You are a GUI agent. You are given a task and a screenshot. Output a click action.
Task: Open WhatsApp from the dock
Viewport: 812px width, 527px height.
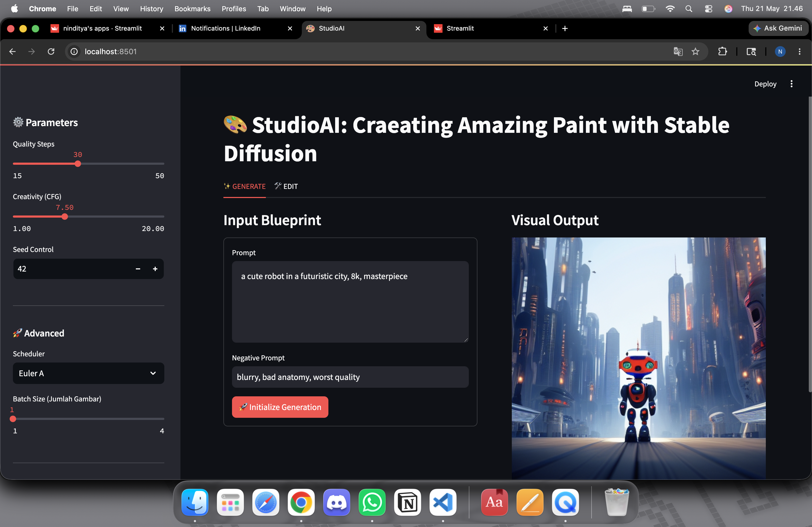point(372,503)
